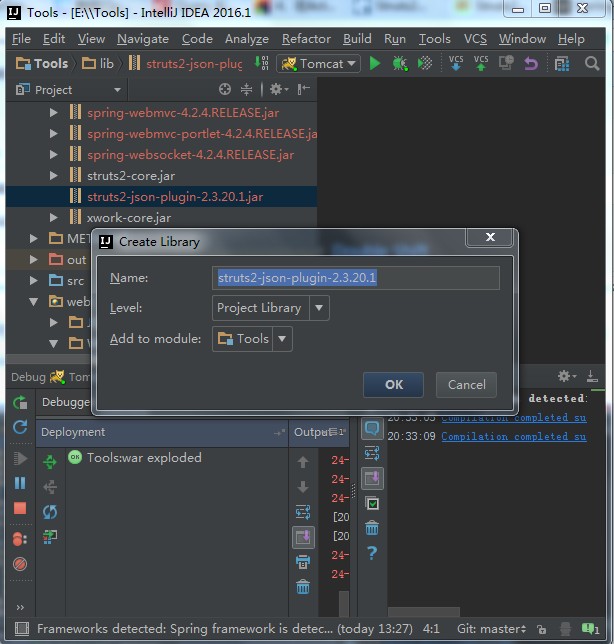614x644 pixels.
Task: Click Tools breadcrumb in navigation bar
Action: coord(42,64)
